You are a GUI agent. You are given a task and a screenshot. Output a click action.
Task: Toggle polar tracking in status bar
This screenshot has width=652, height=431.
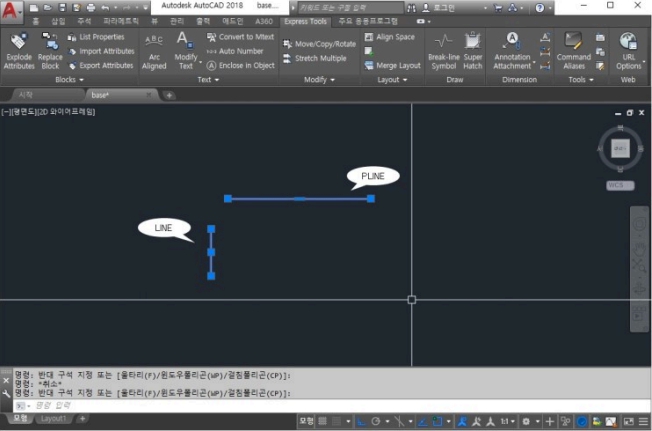coord(376,421)
